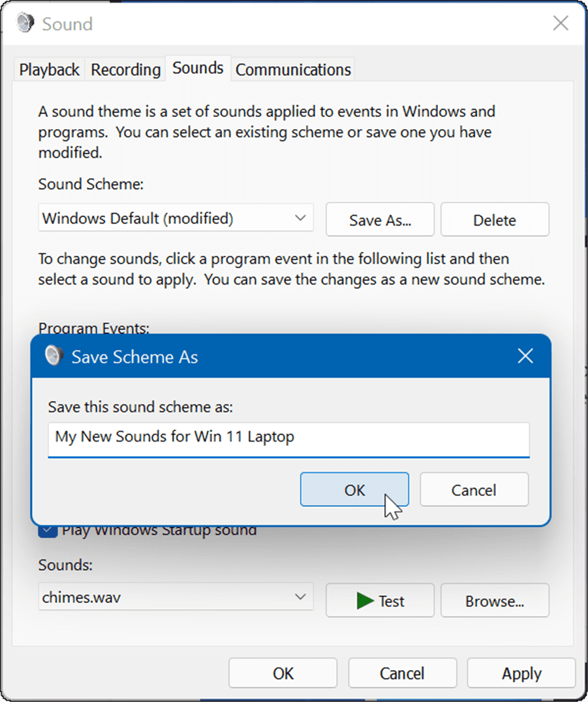588x702 pixels.
Task: Edit the sound scheme name text field
Action: pyautogui.click(x=288, y=440)
